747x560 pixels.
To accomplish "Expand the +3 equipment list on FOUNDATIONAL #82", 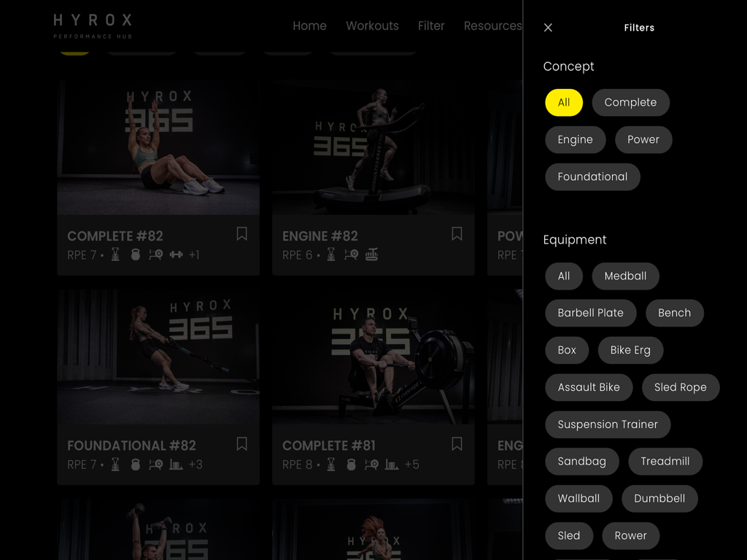I will pos(195,464).
